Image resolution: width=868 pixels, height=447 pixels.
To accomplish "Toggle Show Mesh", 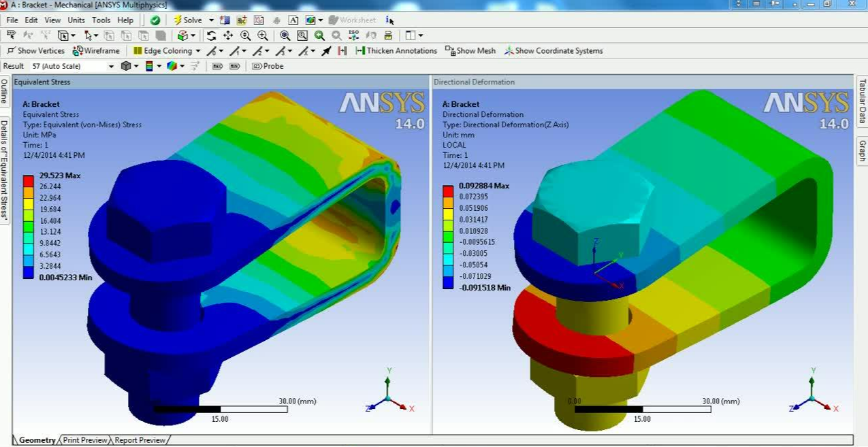I will coord(470,51).
